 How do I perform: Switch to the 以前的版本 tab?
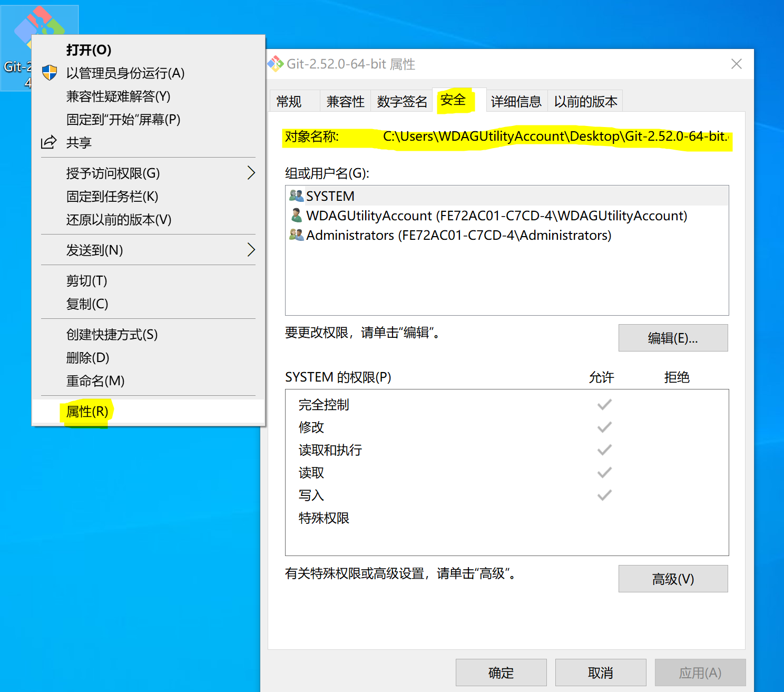point(585,101)
